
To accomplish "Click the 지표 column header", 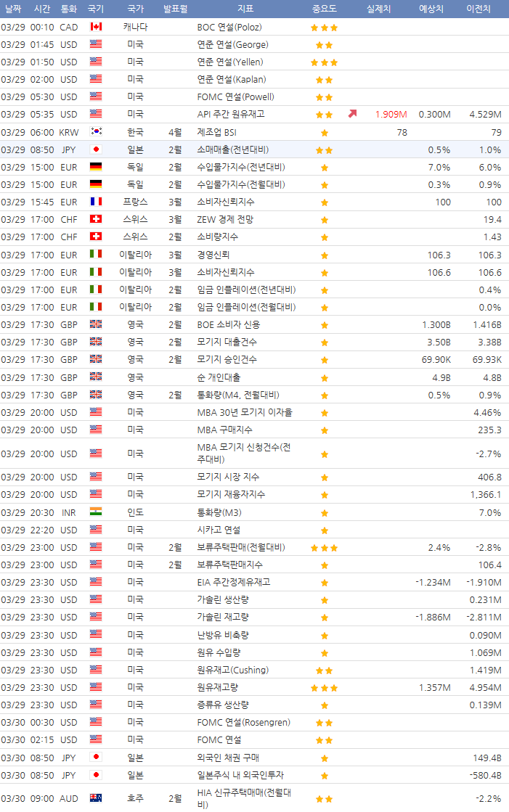I will tap(245, 9).
